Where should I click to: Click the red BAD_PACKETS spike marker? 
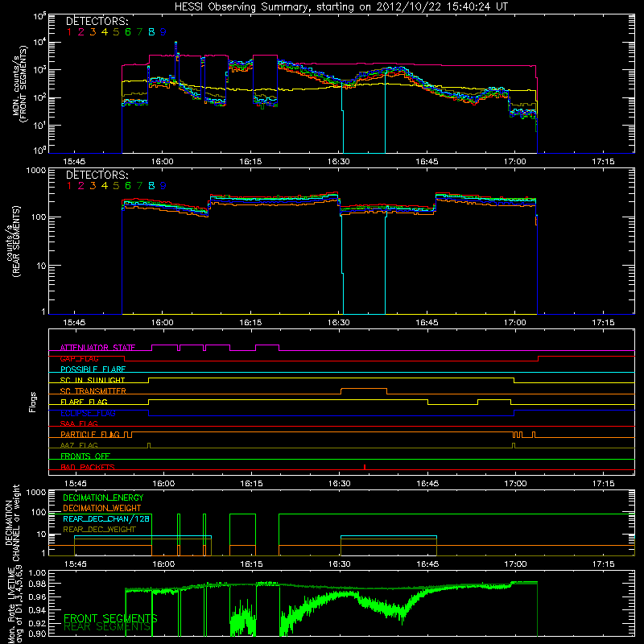pyautogui.click(x=365, y=467)
